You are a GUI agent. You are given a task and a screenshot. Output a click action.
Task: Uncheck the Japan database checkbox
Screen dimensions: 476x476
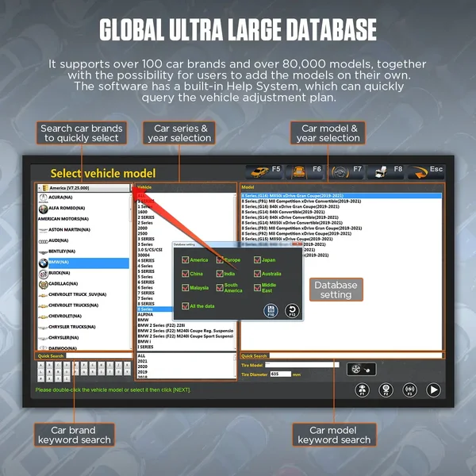pos(257,260)
